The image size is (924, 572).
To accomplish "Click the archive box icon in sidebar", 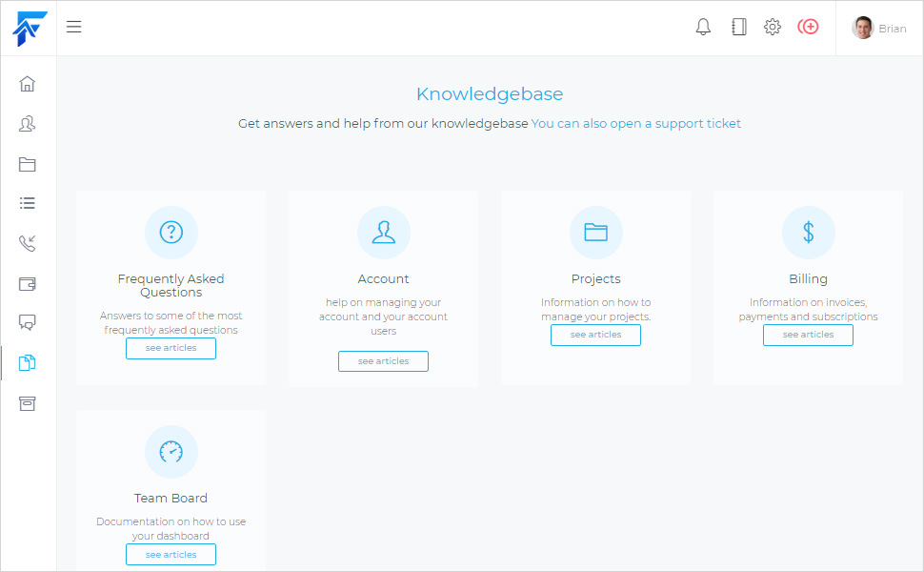I will coord(28,403).
